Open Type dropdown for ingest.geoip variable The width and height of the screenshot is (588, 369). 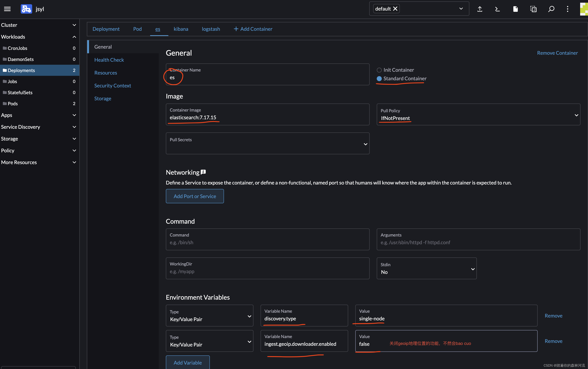pos(209,341)
